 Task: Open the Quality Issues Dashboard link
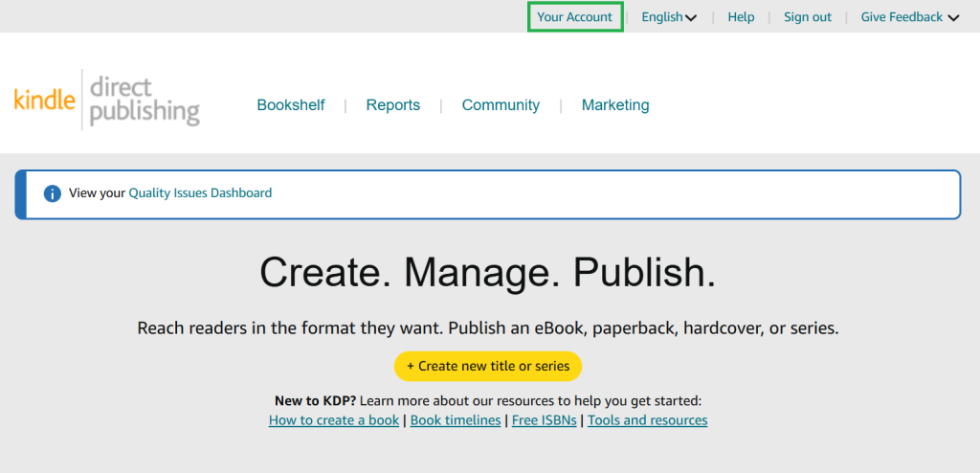(x=200, y=192)
